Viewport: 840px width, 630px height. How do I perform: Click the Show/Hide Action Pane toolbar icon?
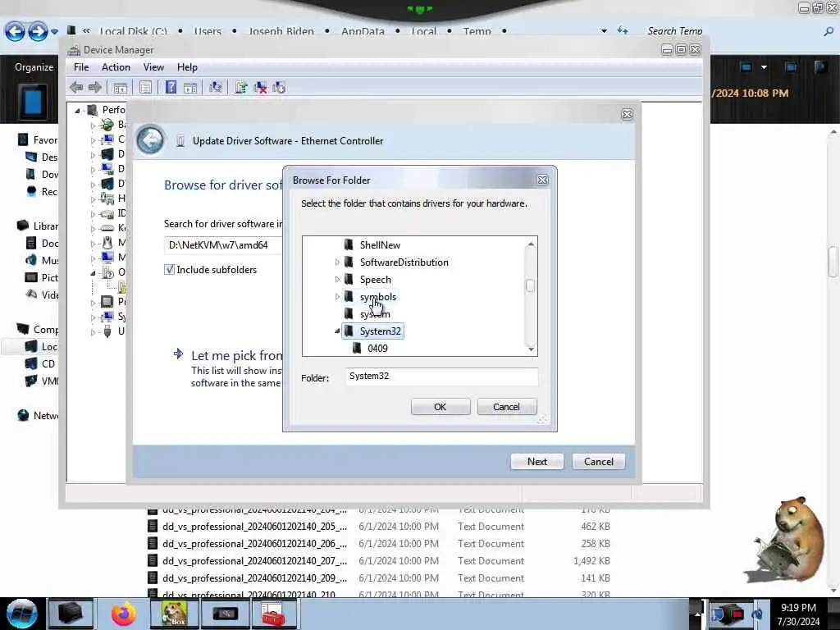[x=190, y=87]
